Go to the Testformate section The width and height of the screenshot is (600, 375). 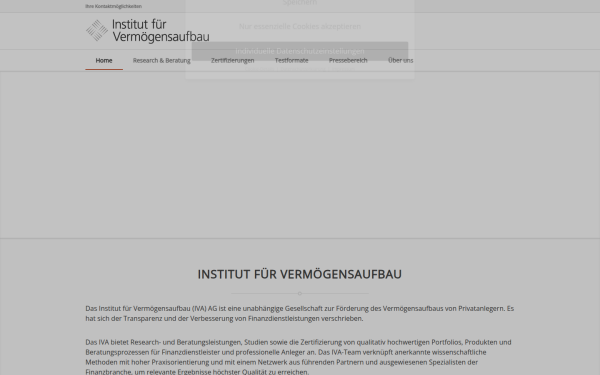(x=291, y=60)
